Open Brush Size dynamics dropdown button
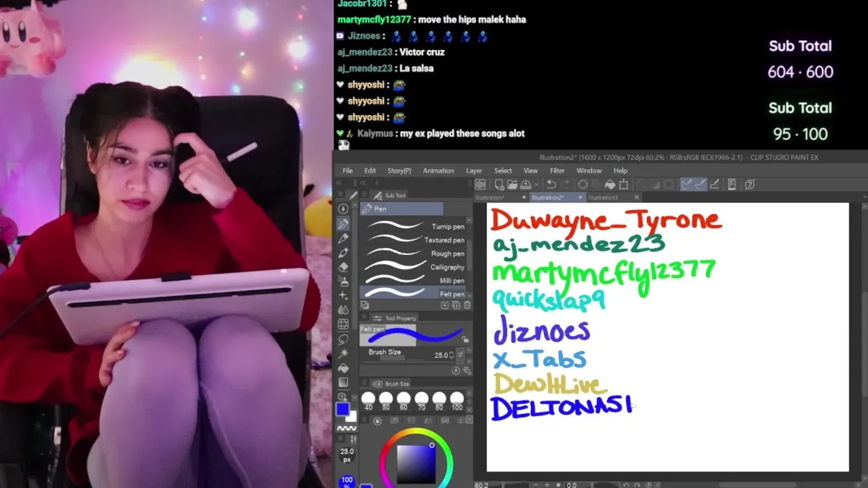 point(460,354)
